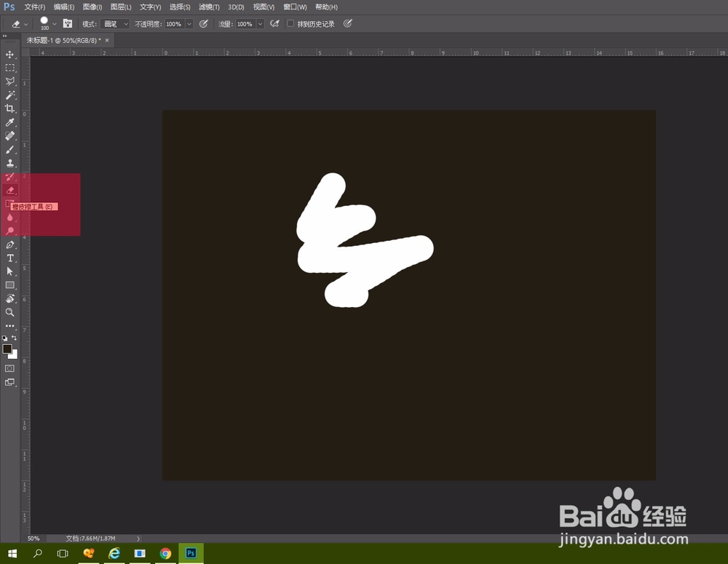Select the Zoom tool
The width and height of the screenshot is (728, 564).
click(x=9, y=312)
